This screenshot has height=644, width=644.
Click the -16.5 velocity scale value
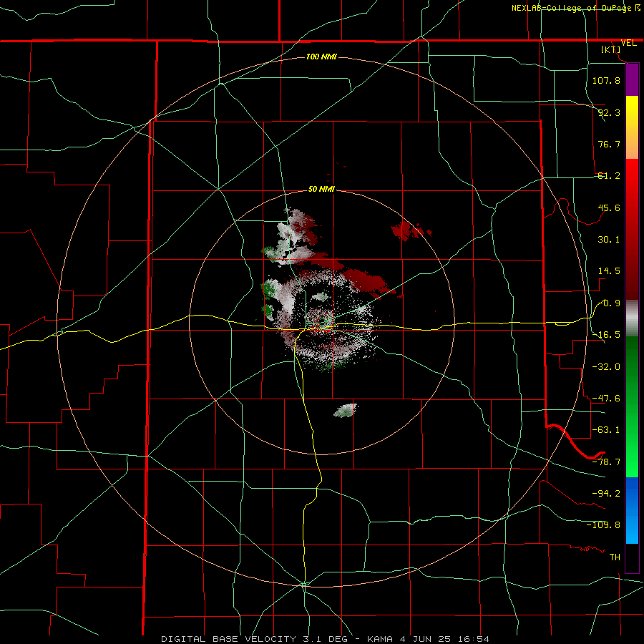pyautogui.click(x=606, y=335)
